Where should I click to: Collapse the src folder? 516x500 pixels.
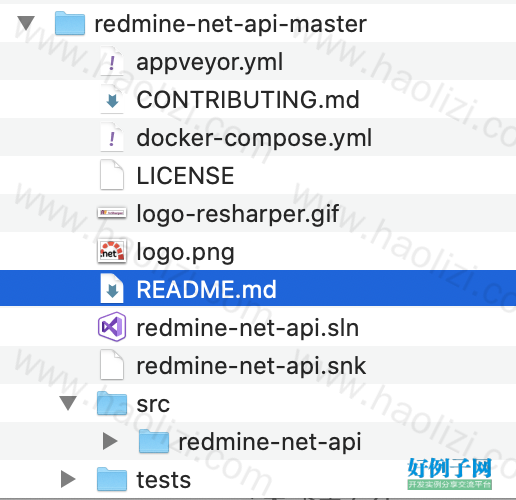[68, 403]
